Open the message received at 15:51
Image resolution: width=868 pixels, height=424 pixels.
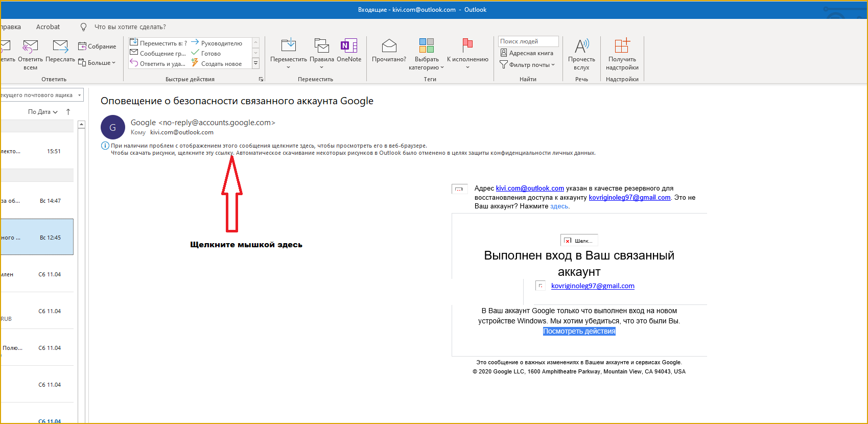click(37, 151)
